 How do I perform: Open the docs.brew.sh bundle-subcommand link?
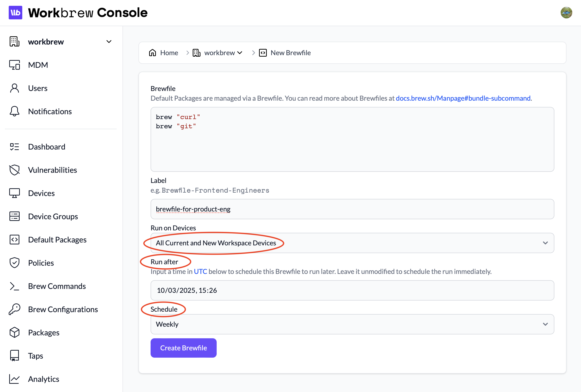tap(463, 98)
